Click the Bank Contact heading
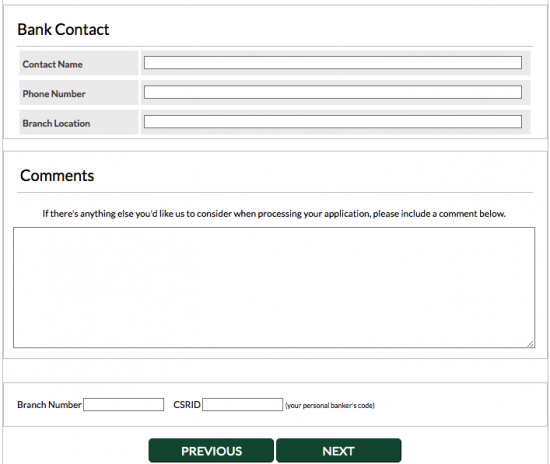Screen dimensions: 550x464 point(63,29)
